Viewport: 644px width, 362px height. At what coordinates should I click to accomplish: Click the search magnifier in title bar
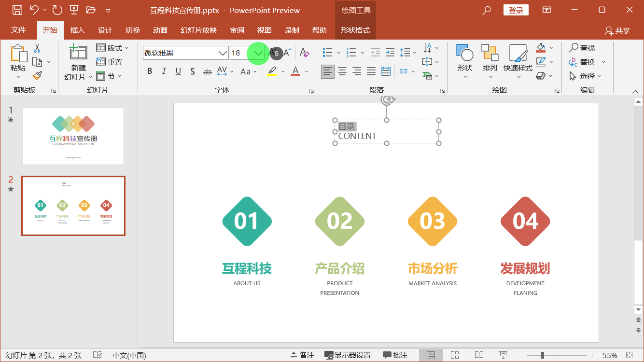click(487, 10)
